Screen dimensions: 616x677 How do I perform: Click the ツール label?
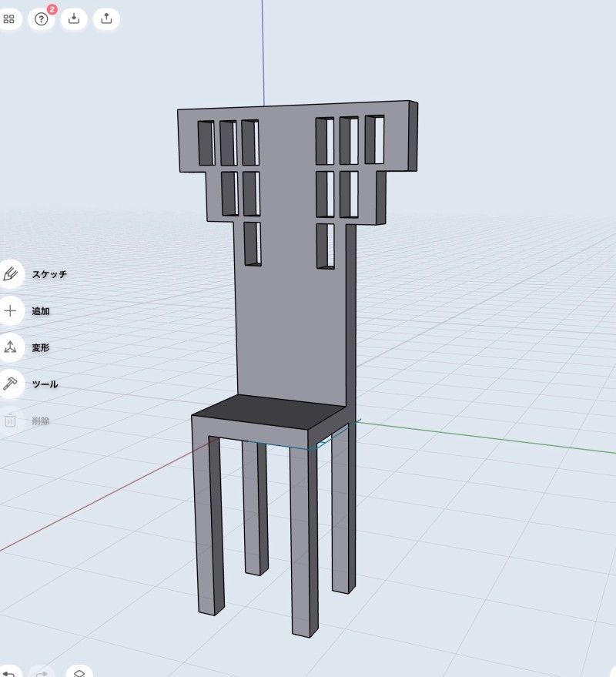coord(45,384)
